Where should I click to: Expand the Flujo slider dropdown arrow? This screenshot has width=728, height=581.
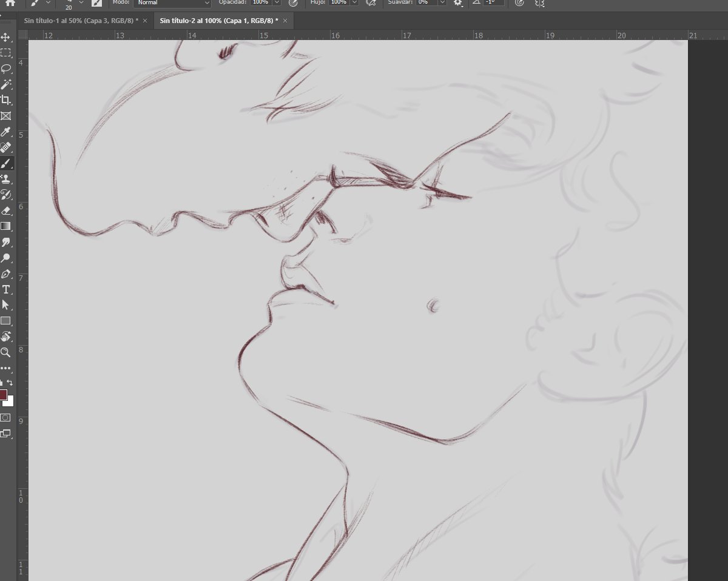(354, 2)
